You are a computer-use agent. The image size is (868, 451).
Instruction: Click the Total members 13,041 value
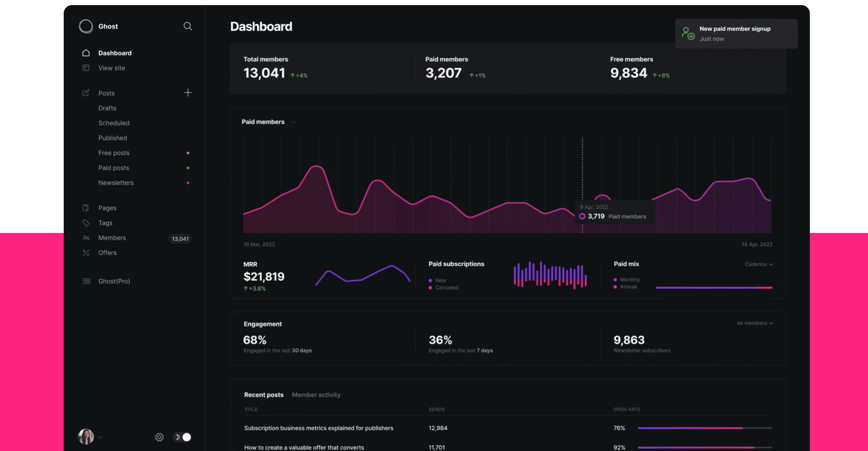coord(264,73)
